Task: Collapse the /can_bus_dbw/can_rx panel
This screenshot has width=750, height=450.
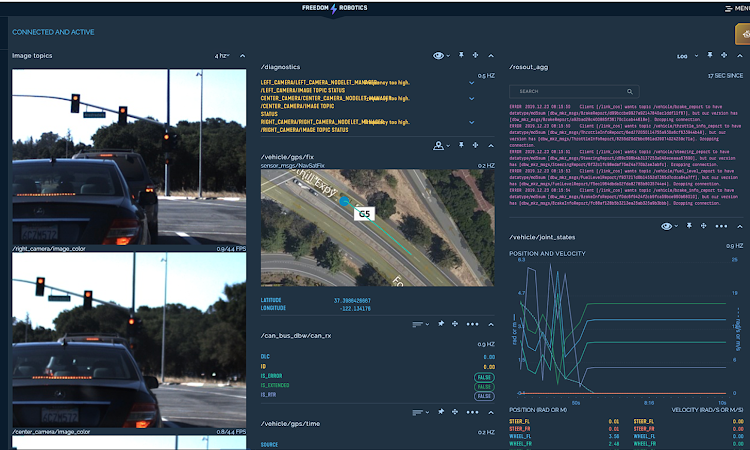Action: [491, 324]
